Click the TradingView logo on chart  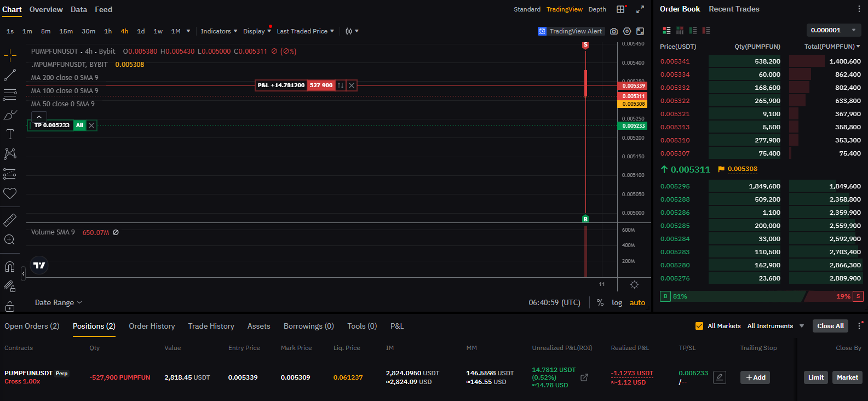[39, 266]
